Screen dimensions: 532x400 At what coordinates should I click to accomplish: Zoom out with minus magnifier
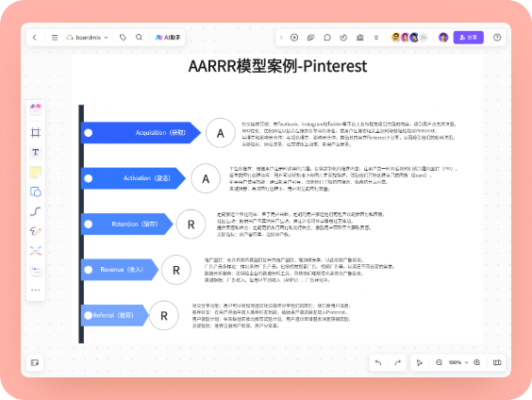[439, 362]
